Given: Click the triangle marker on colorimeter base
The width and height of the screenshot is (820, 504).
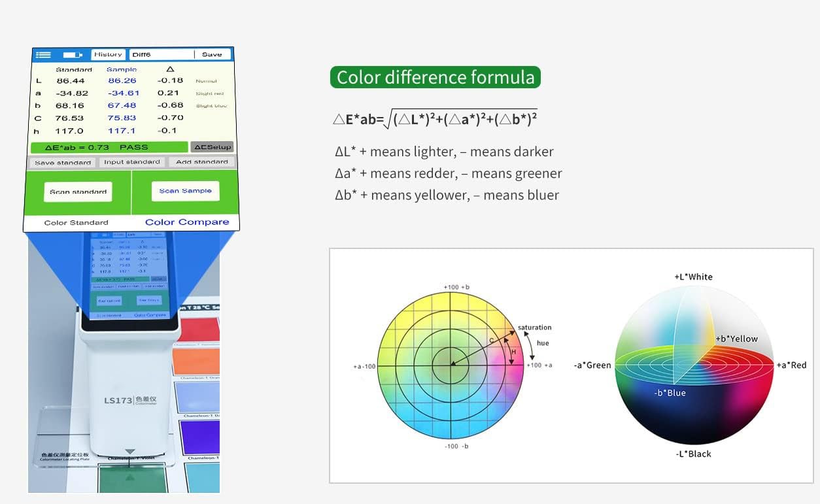Looking at the screenshot, I should tap(130, 452).
